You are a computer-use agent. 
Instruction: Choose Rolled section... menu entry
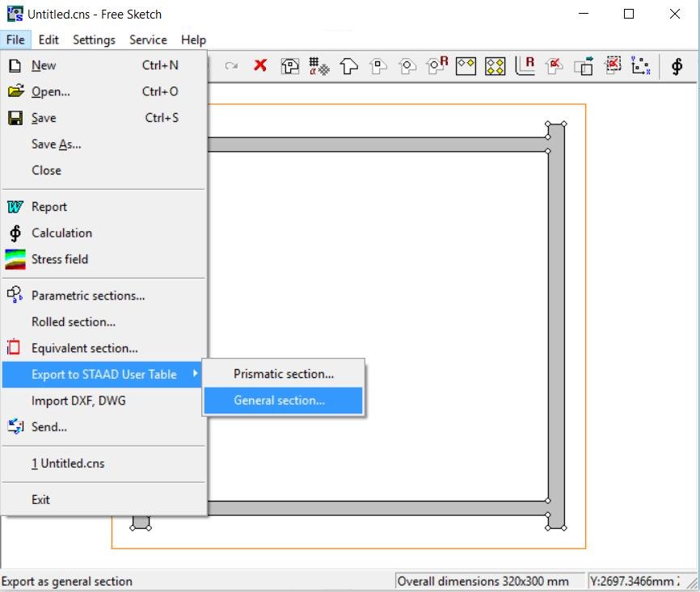pyautogui.click(x=104, y=322)
